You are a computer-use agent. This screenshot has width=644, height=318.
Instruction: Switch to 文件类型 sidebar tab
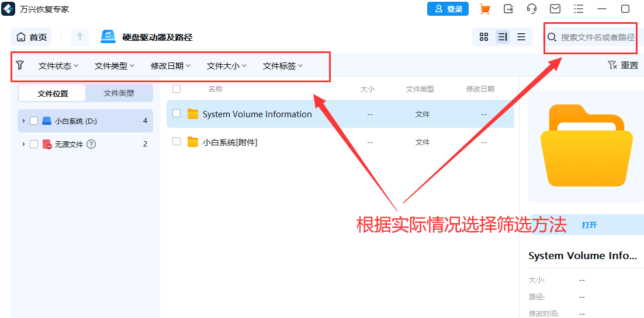(x=119, y=93)
